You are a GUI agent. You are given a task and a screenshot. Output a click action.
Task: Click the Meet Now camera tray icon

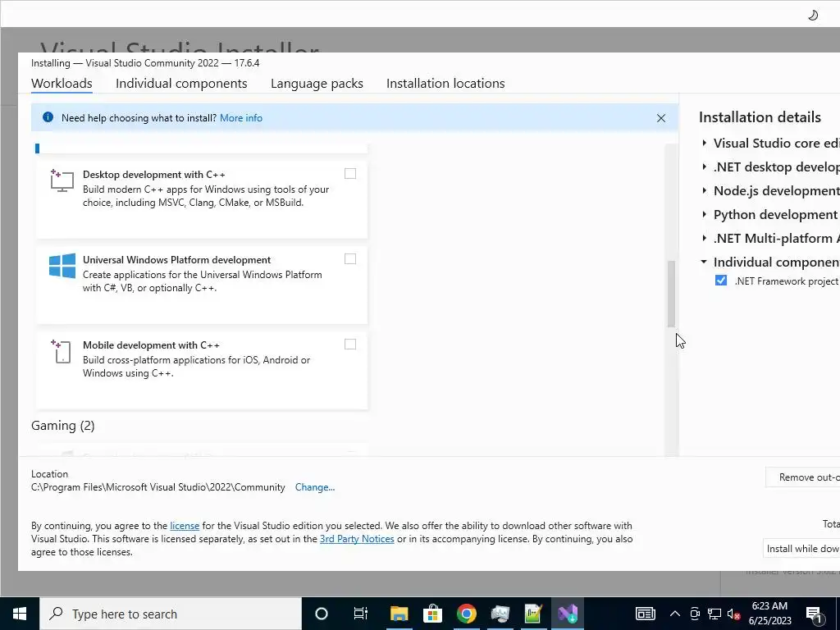[x=695, y=614]
